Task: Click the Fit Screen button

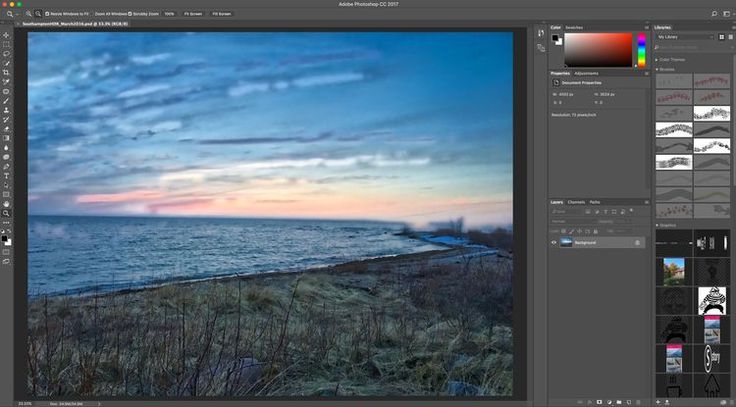Action: point(192,14)
